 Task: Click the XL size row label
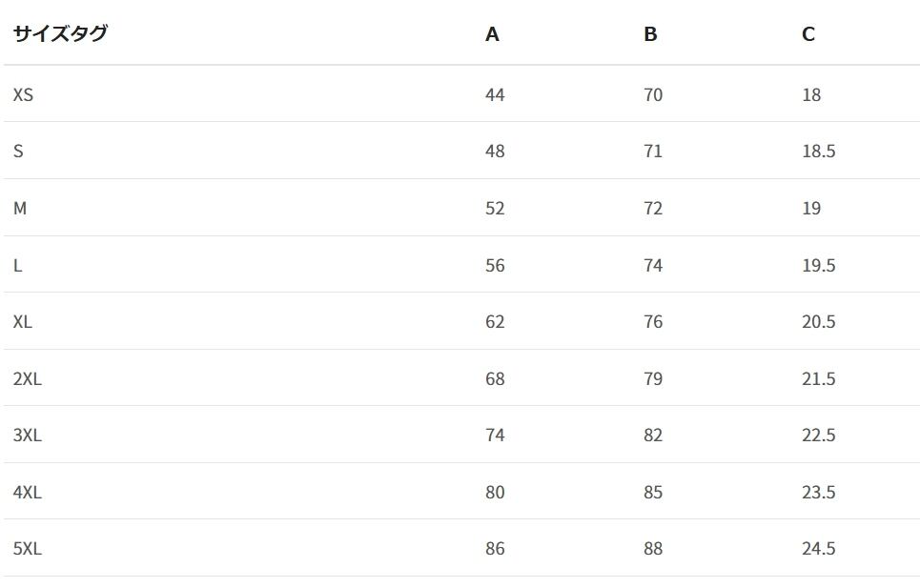(x=22, y=322)
